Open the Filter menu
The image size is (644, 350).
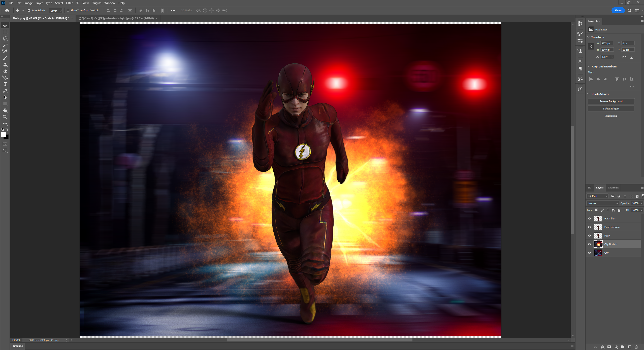tap(69, 3)
